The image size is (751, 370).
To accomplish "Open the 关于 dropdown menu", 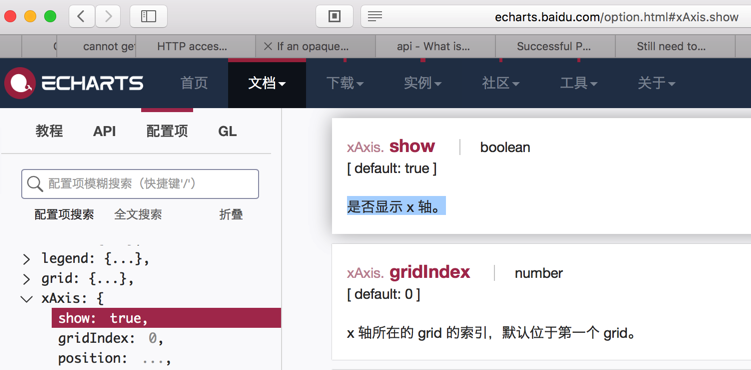I will pyautogui.click(x=656, y=83).
